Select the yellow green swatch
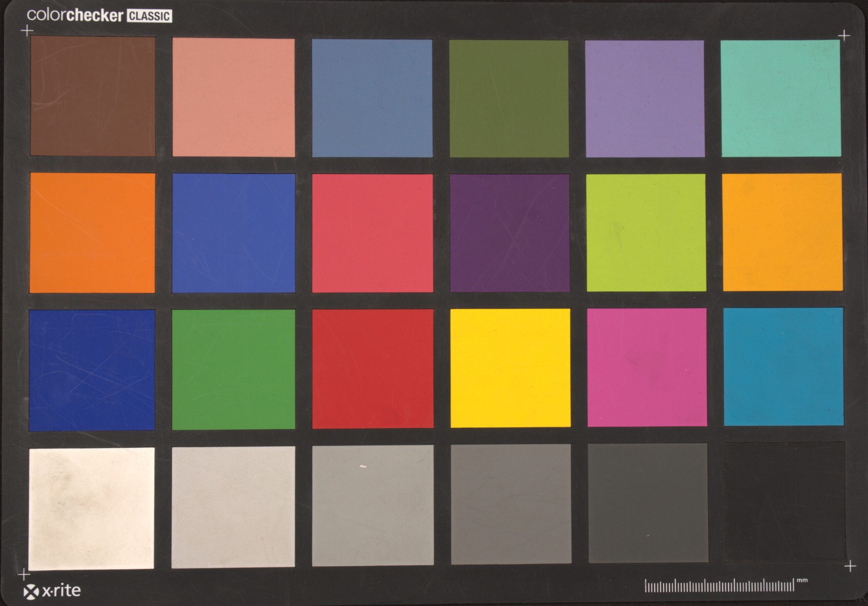 (646, 233)
